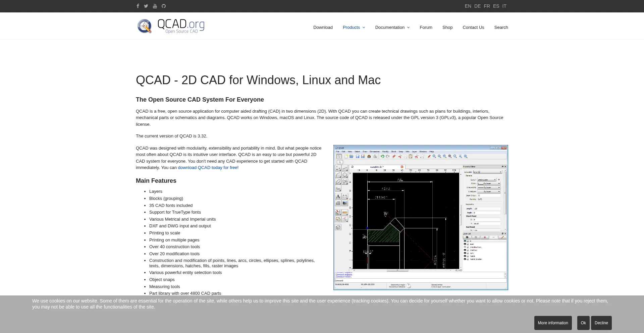Screen dimensions: 644x333
Task: Click the text 'The current version of QCAD is 3.32.'
Action: [171, 136]
